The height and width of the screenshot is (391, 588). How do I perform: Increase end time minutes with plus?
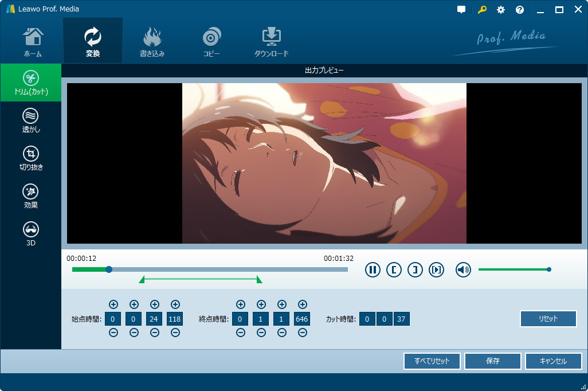[261, 304]
